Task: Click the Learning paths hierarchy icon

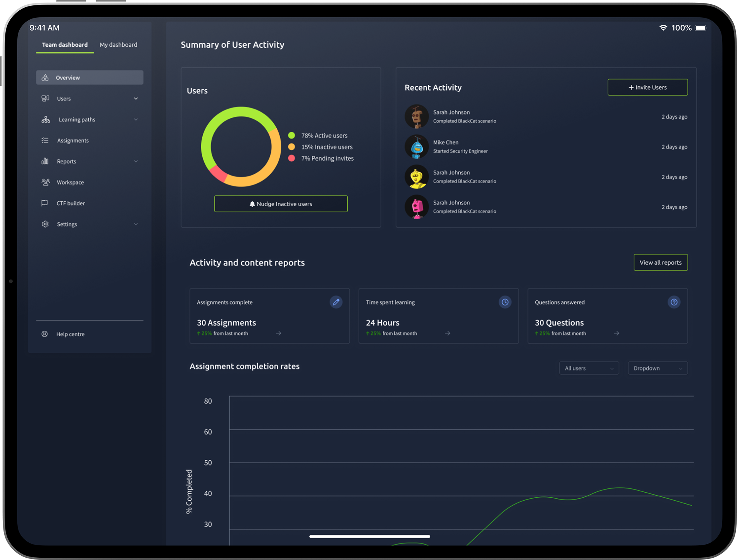Action: 45,119
